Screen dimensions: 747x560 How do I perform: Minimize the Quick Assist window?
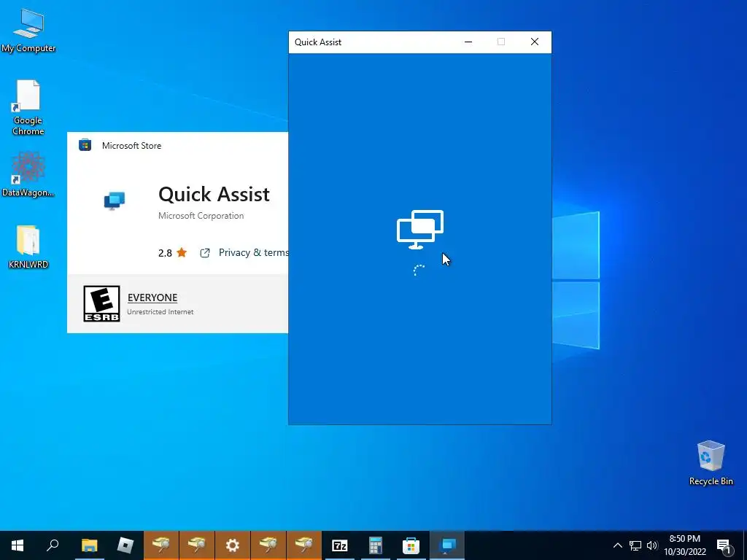(x=468, y=42)
